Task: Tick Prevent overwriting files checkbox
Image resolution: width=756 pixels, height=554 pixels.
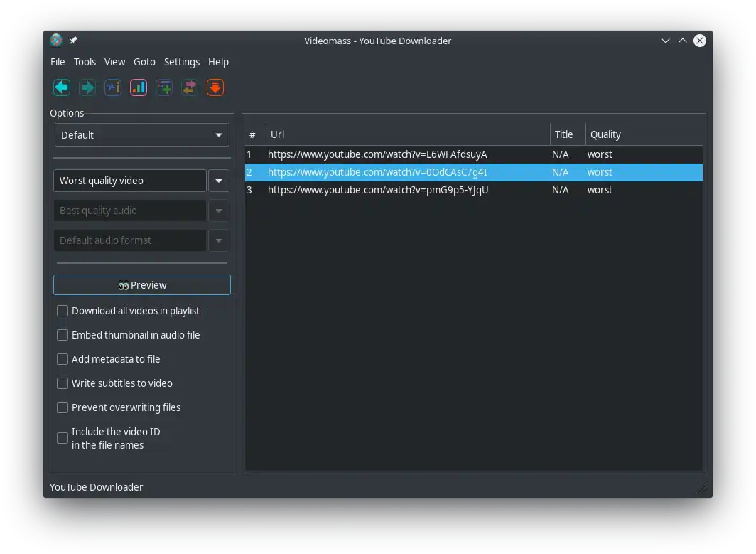Action: 63,407
